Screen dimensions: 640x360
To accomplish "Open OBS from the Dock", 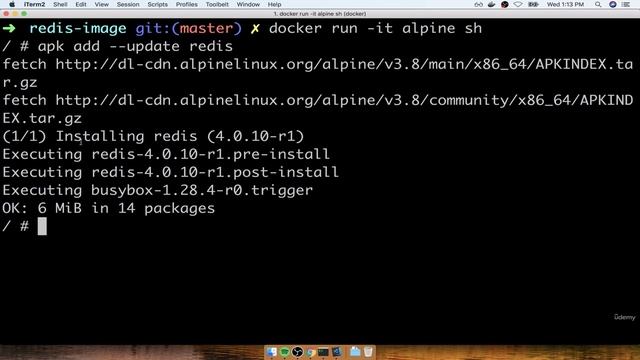I will [298, 351].
